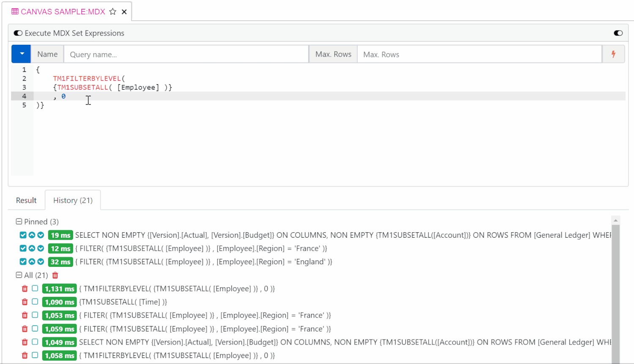The height and width of the screenshot is (364, 634).
Task: Delete the TM1SUBSETALL Time history entry
Action: (25, 302)
